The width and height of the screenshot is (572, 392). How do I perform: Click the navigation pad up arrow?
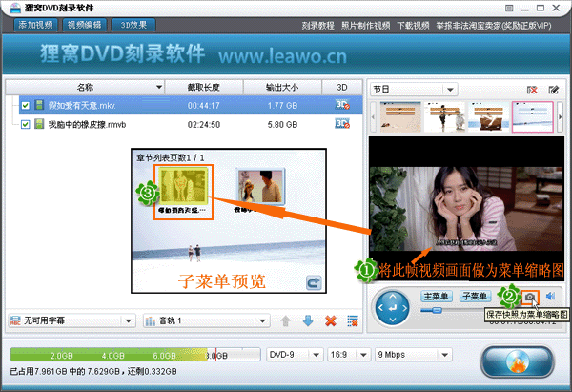(x=392, y=296)
